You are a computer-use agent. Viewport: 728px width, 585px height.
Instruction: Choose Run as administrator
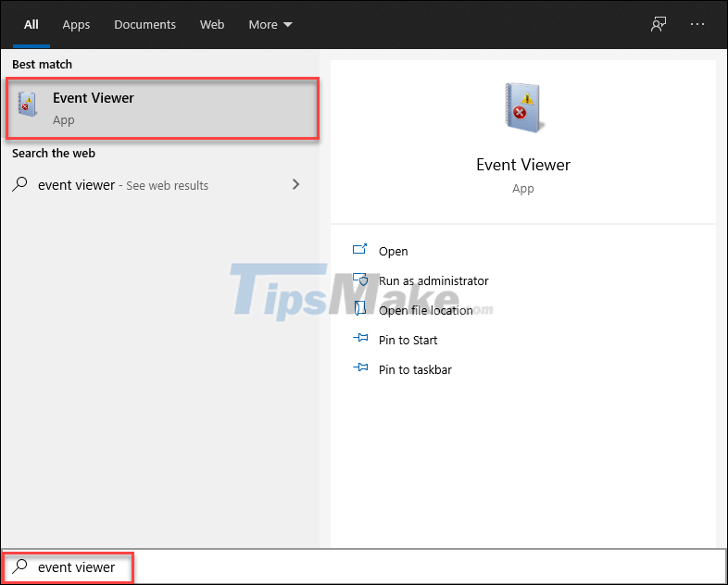click(x=433, y=280)
